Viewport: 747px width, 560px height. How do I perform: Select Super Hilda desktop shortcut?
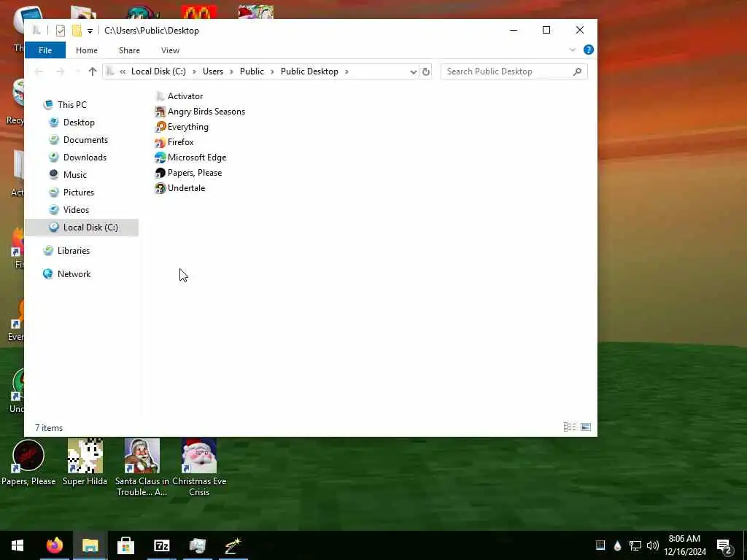tap(85, 462)
